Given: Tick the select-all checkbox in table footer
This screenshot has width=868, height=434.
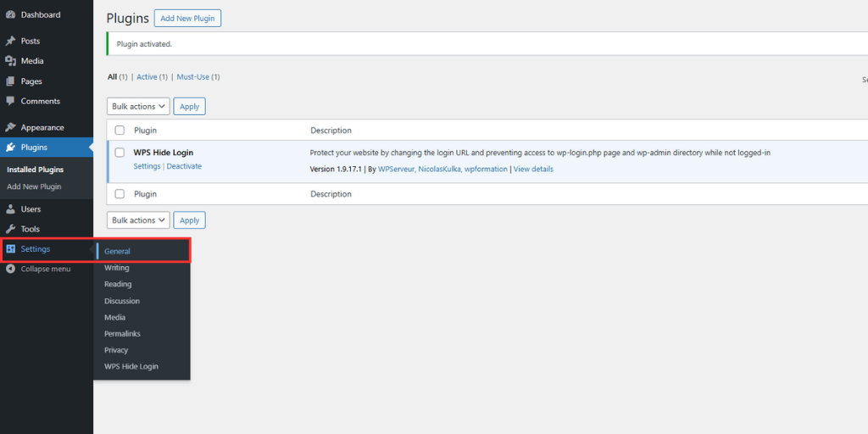Looking at the screenshot, I should pyautogui.click(x=120, y=194).
